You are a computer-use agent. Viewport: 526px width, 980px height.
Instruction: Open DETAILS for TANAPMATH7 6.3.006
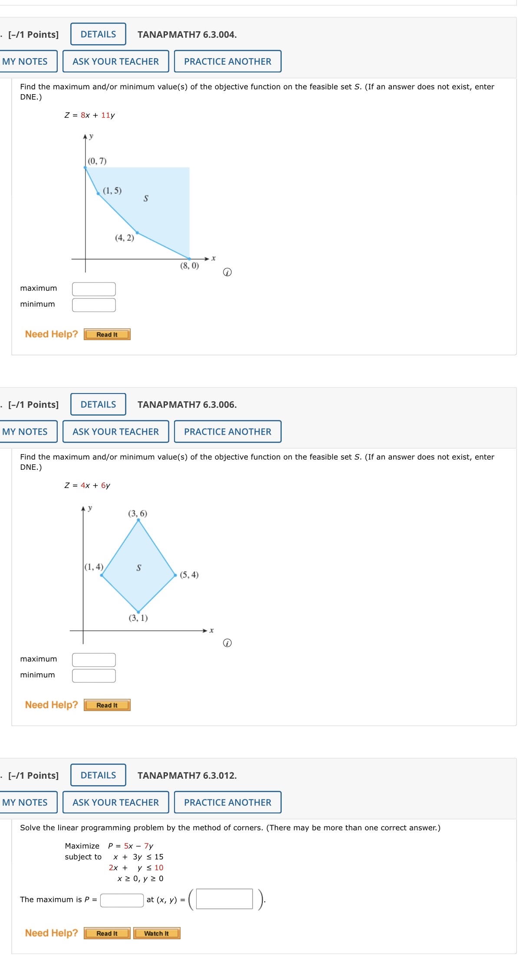coord(97,404)
